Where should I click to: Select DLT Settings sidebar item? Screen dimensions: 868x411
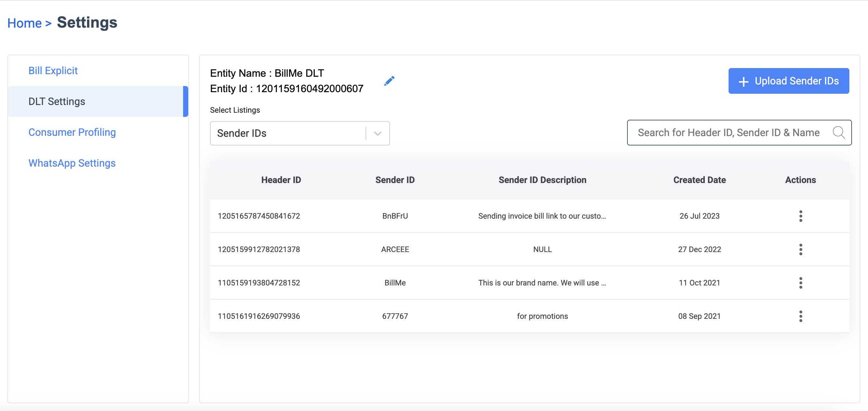(x=57, y=101)
